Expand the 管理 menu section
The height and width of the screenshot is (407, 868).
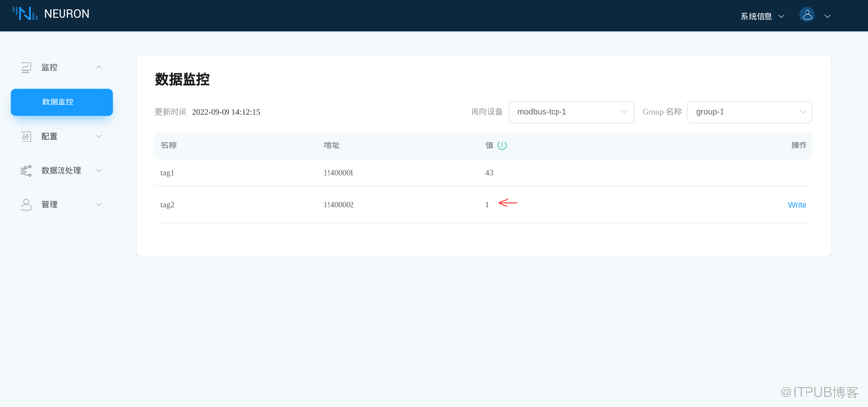click(x=98, y=204)
